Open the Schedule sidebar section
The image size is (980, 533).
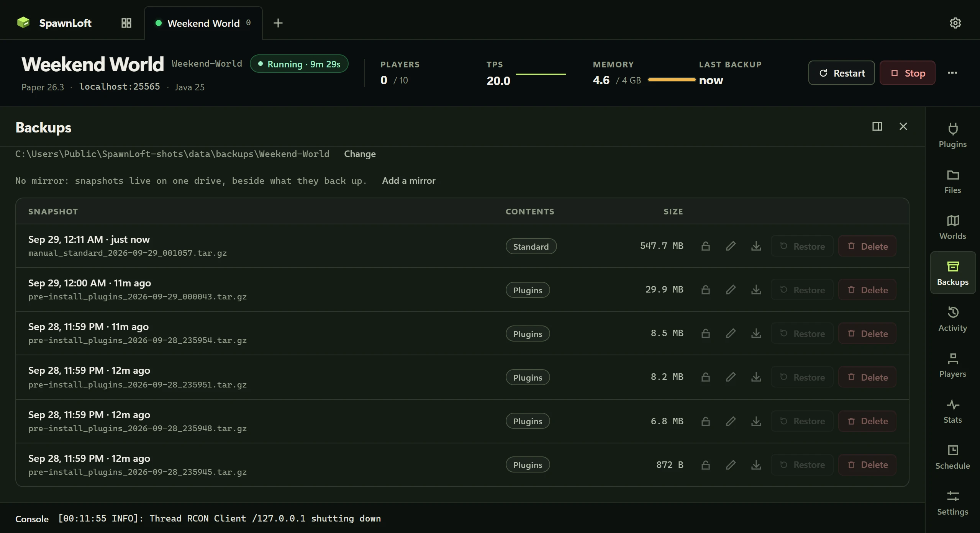click(x=952, y=456)
